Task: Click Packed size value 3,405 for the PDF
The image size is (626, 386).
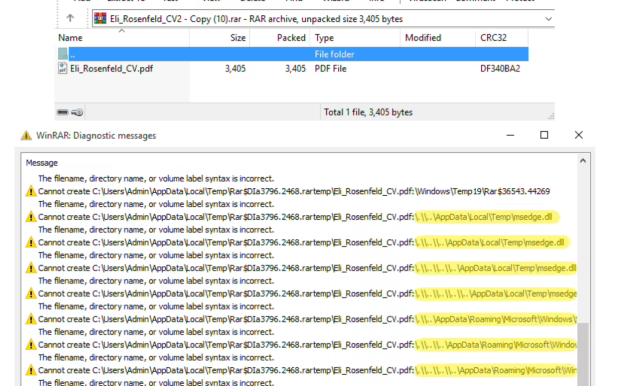Action: pyautogui.click(x=295, y=69)
